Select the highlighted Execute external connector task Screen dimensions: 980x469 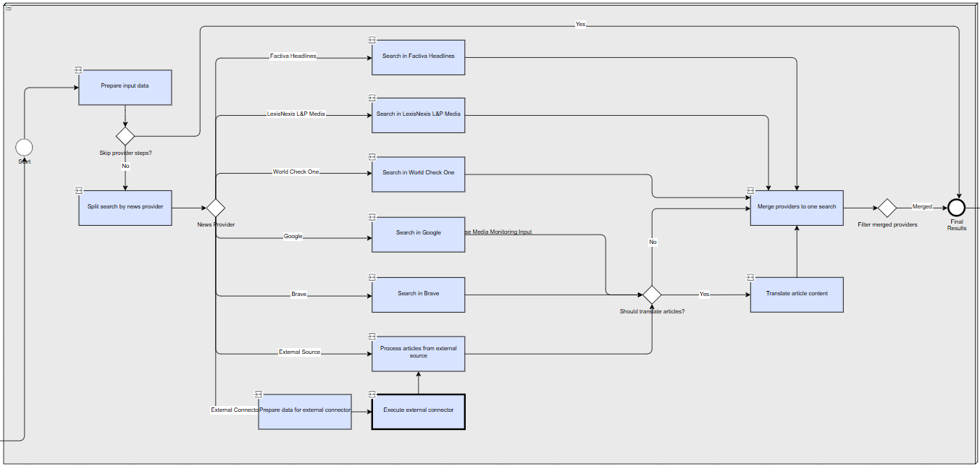[419, 411]
